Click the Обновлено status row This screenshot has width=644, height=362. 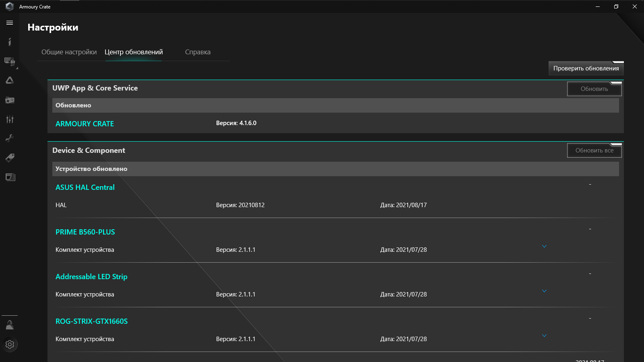click(336, 105)
